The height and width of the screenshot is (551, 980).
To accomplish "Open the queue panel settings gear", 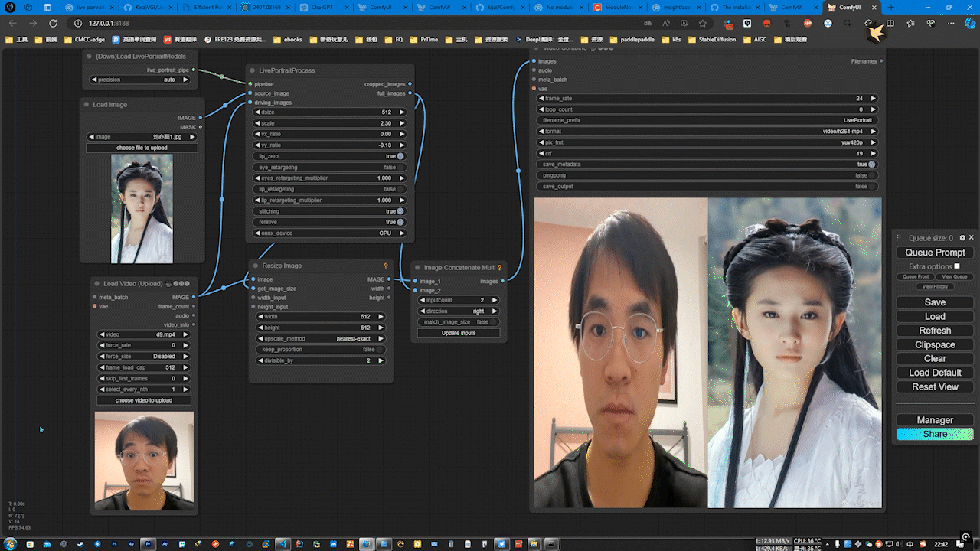I will [962, 238].
